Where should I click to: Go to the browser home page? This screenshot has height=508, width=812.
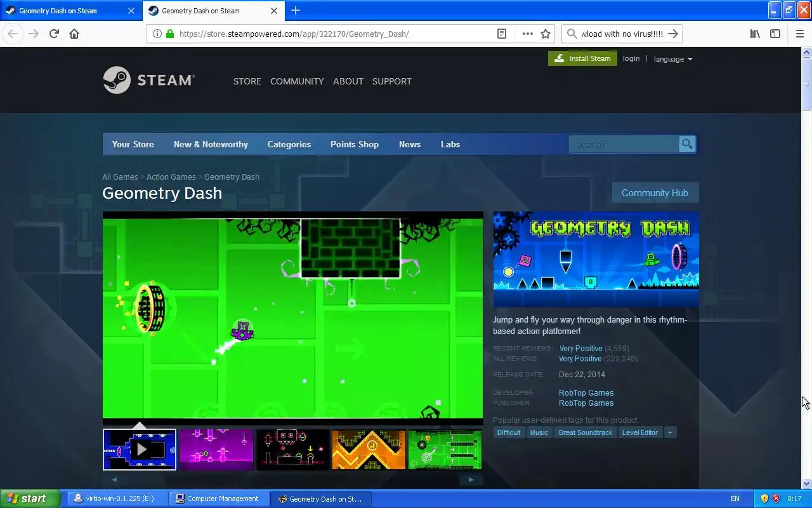coord(74,34)
